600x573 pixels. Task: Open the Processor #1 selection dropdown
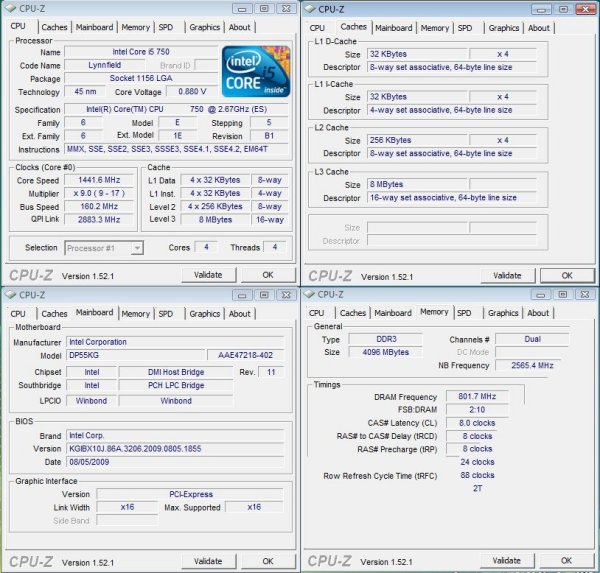click(x=104, y=248)
